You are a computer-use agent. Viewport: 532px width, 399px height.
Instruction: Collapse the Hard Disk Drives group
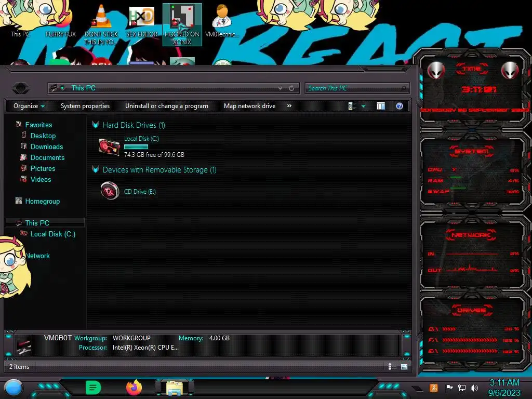[x=96, y=125]
